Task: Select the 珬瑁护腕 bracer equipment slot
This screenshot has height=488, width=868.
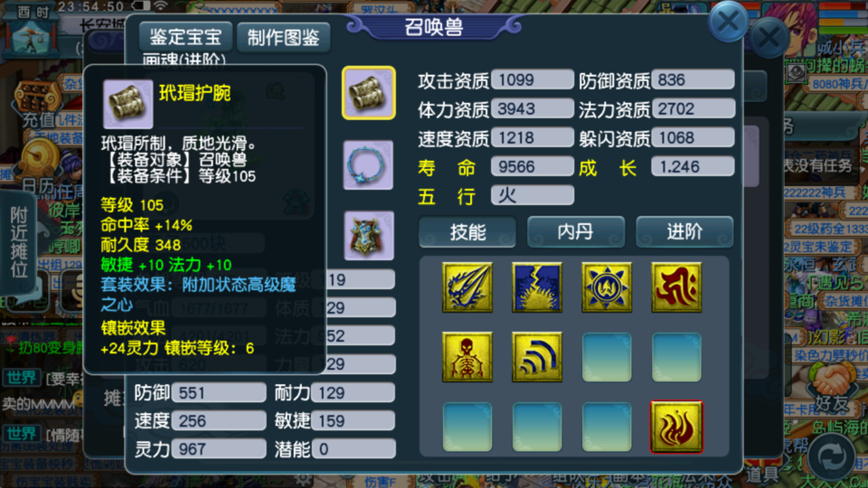Action: point(369,93)
